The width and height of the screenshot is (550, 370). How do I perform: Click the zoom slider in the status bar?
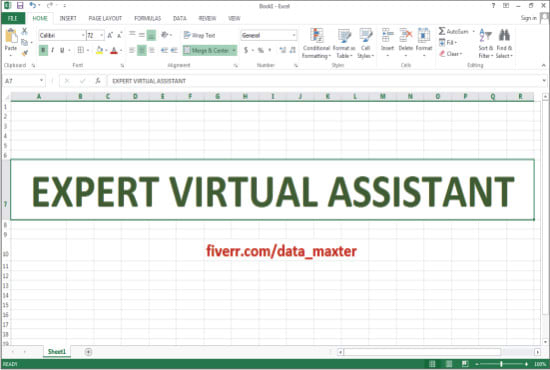tap(501, 364)
